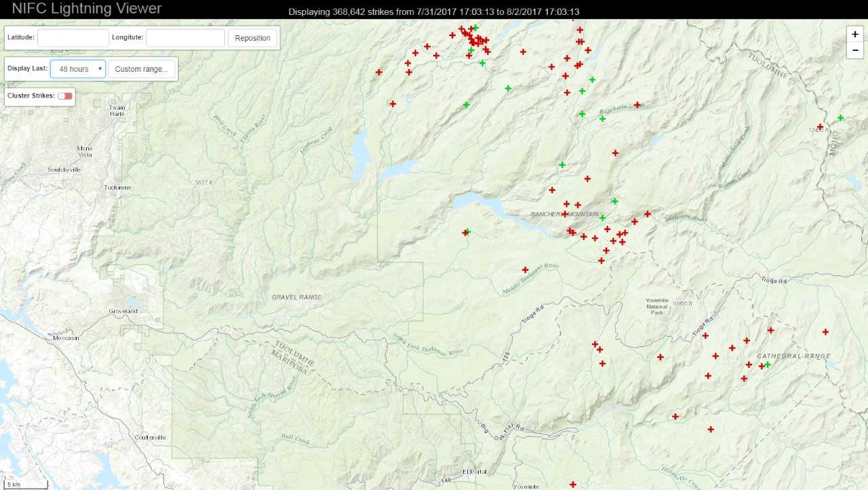Select green strike marker near Mono label

click(x=840, y=118)
